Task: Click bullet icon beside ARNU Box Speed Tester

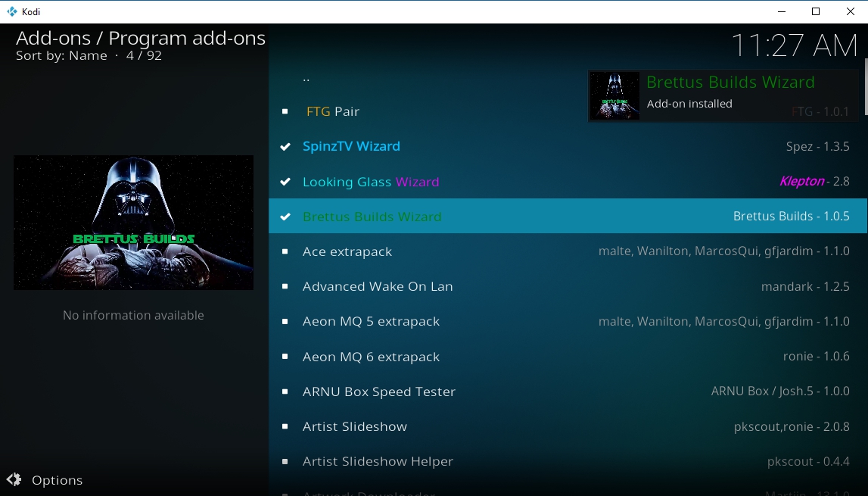Action: (x=285, y=391)
